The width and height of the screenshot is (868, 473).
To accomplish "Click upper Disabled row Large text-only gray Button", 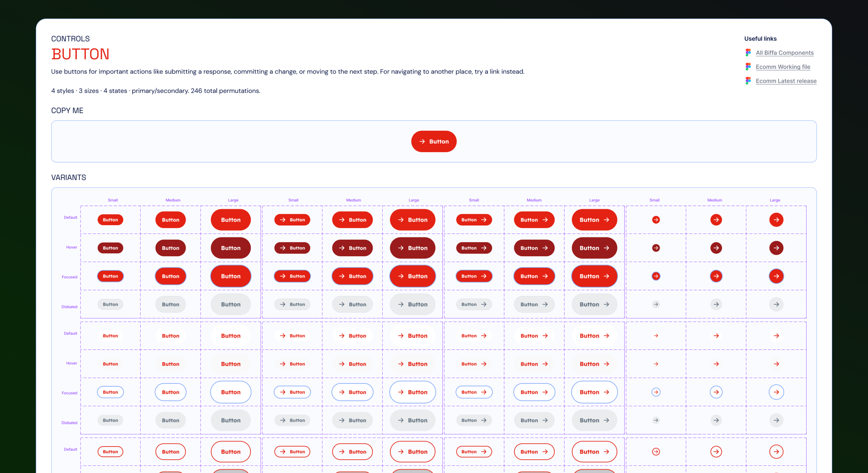I will [230, 304].
